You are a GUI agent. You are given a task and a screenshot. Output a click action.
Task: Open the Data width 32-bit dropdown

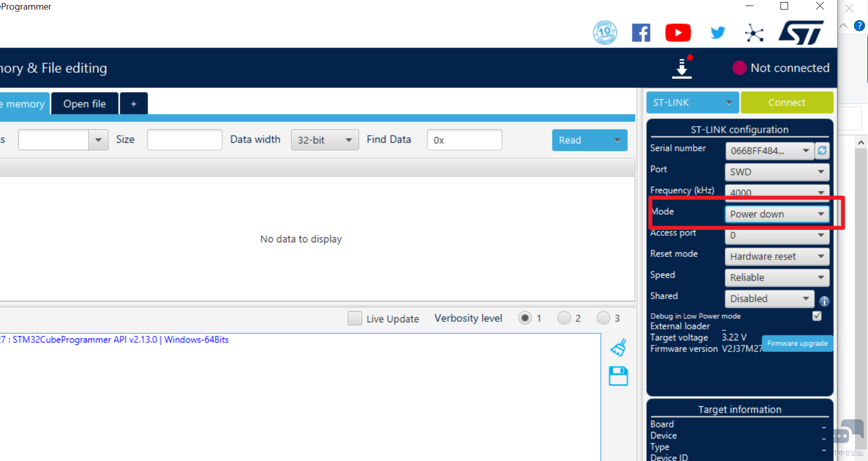point(325,140)
